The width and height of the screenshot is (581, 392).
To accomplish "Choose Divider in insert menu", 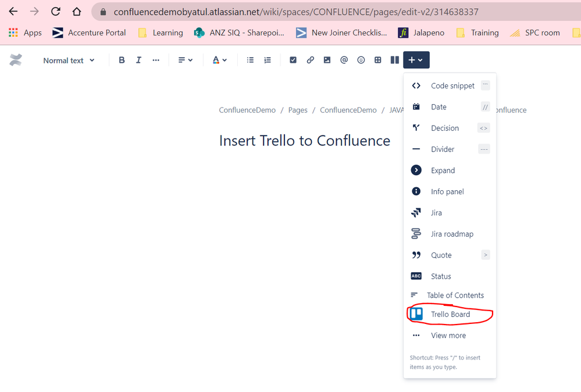I will pyautogui.click(x=450, y=149).
